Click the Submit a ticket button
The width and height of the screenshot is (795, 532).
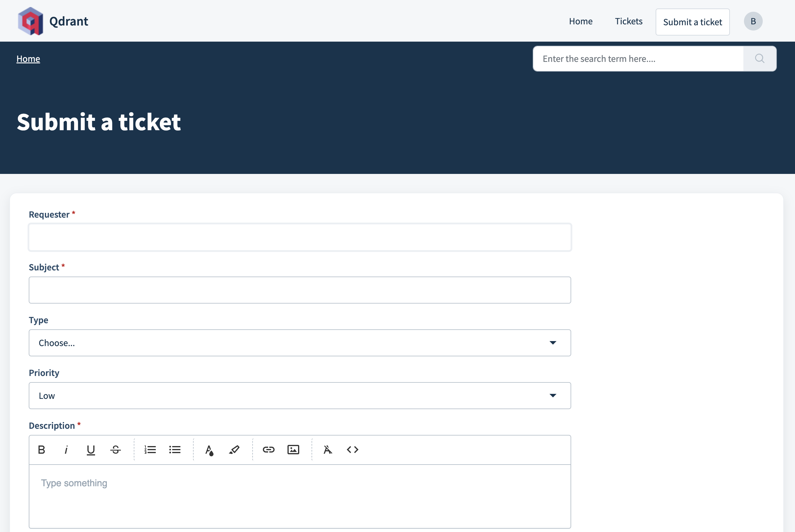(693, 22)
